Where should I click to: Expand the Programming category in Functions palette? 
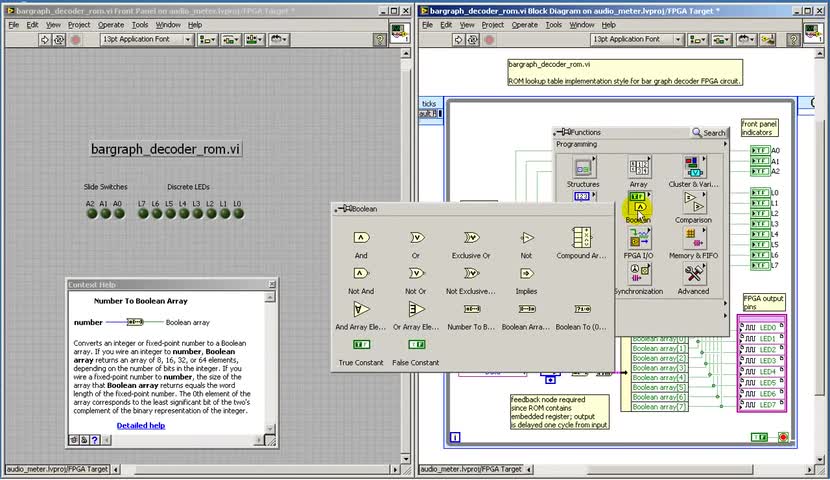[577, 144]
